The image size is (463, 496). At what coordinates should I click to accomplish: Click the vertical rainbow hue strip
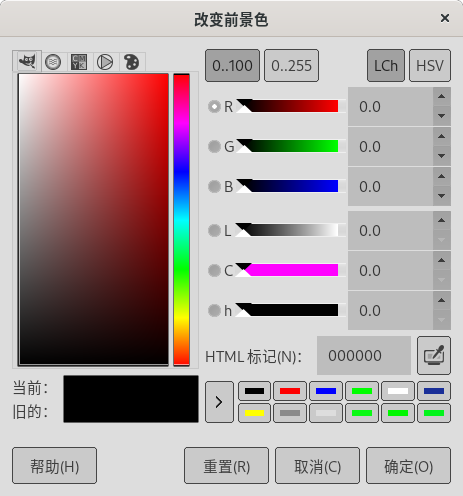pos(181,219)
